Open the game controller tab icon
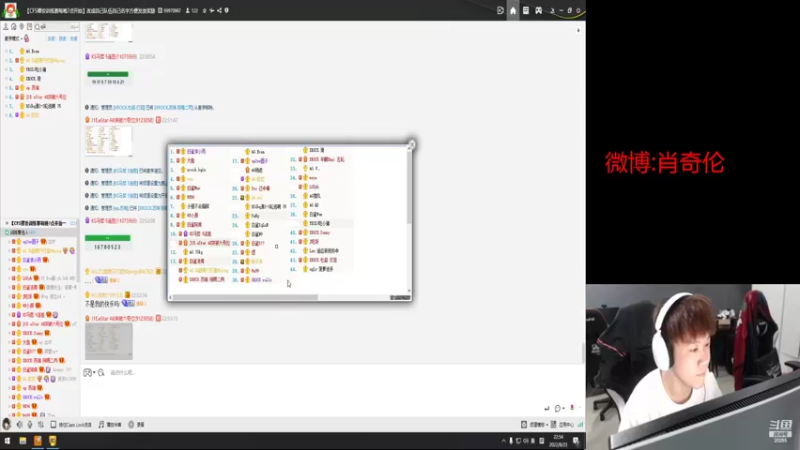The width and height of the screenshot is (800, 450). coord(538,10)
